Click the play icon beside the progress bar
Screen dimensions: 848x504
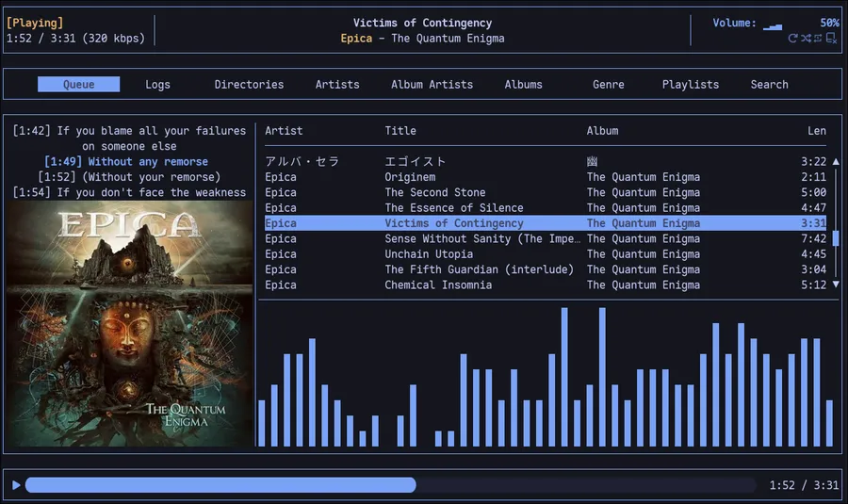pos(16,485)
